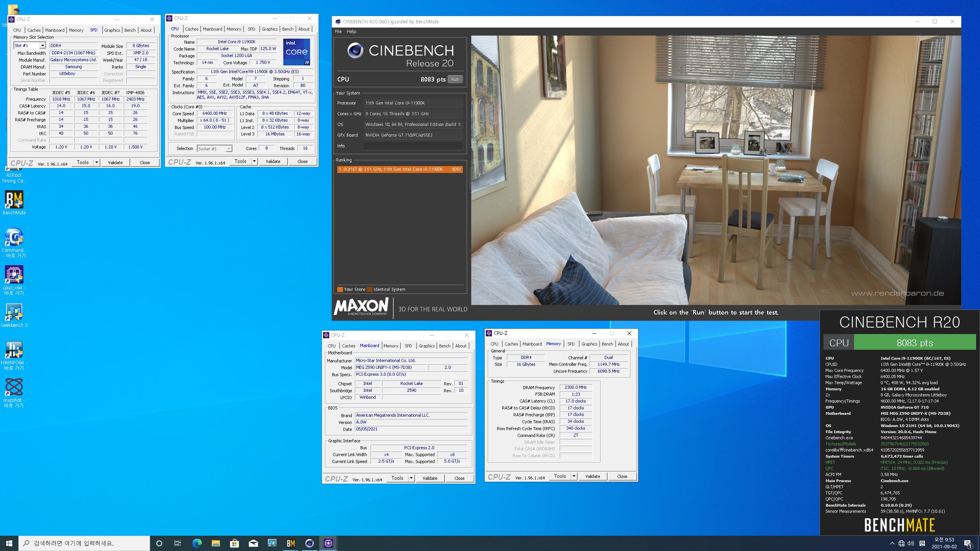Image resolution: width=980 pixels, height=551 pixels.
Task: Click DRAM Frequency value 2300.0 MHz
Action: pyautogui.click(x=575, y=387)
